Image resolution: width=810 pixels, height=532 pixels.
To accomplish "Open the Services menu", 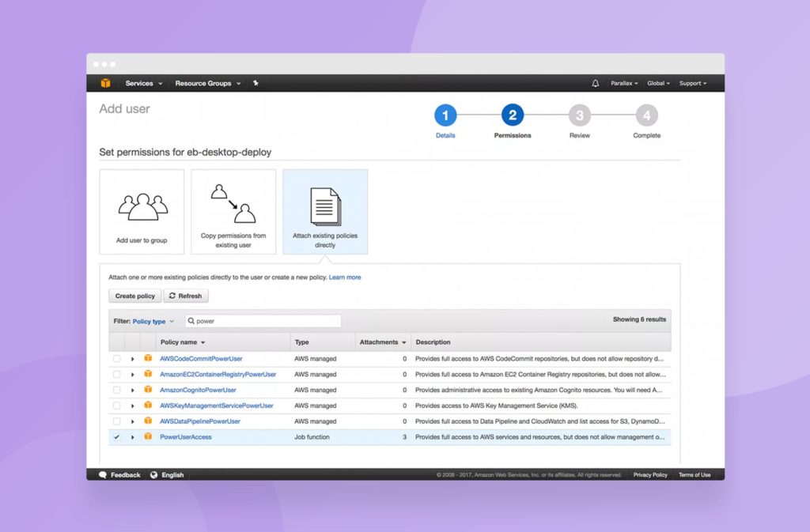I will (144, 83).
